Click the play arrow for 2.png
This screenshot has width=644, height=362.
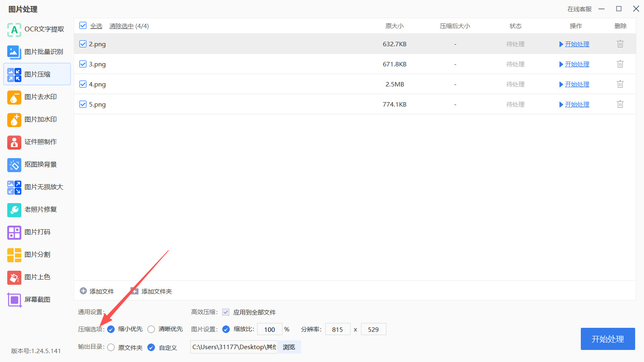pos(561,44)
